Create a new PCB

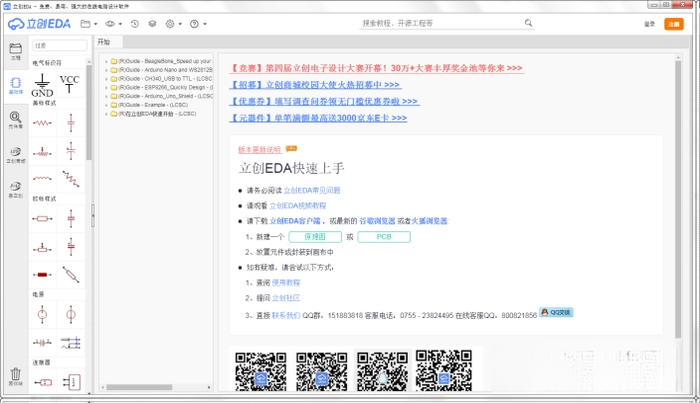point(384,237)
